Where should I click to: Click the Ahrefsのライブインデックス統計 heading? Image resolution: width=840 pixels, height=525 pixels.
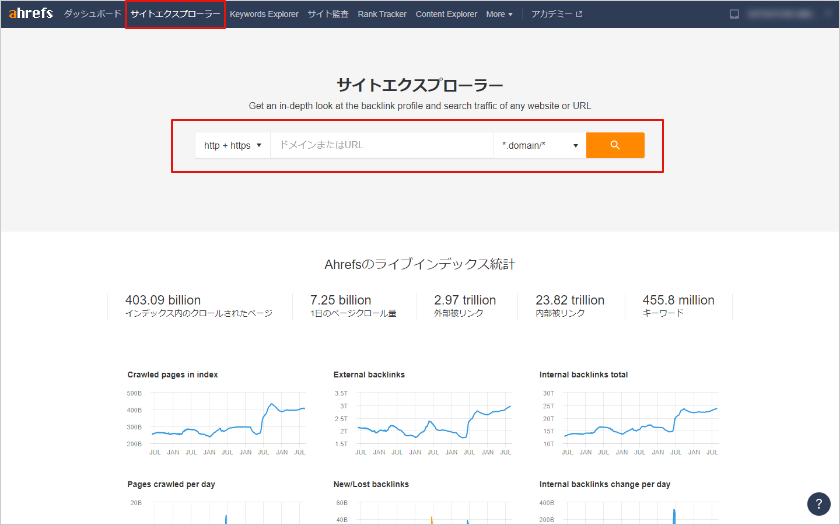coord(419,264)
